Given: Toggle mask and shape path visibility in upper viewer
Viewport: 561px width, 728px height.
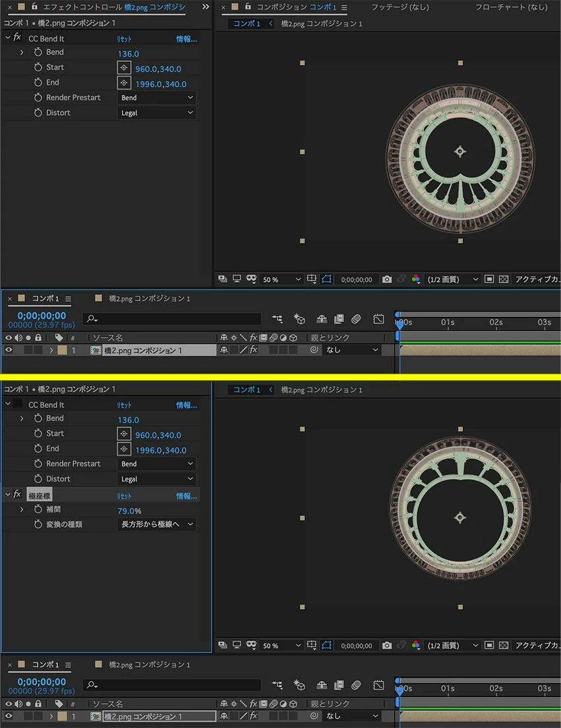Looking at the screenshot, I should (326, 279).
